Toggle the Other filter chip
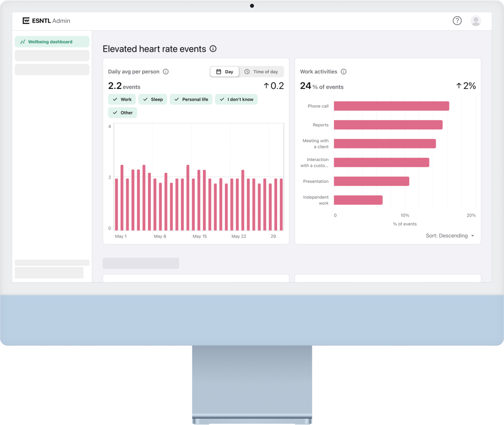Viewport: 504px width, 425px height. pyautogui.click(x=123, y=112)
